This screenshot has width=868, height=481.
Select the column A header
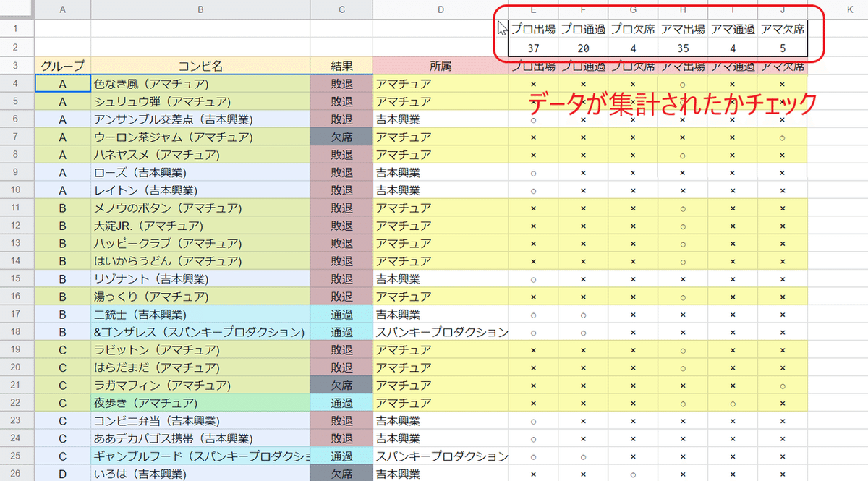[x=62, y=9]
